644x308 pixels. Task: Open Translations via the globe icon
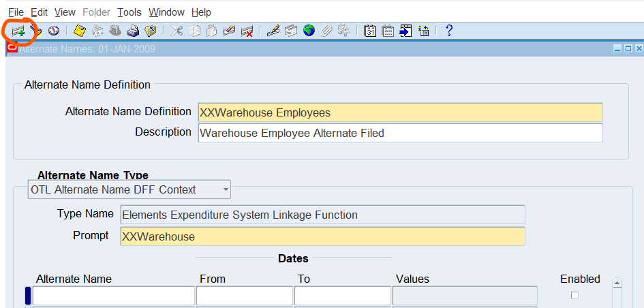coord(309,31)
